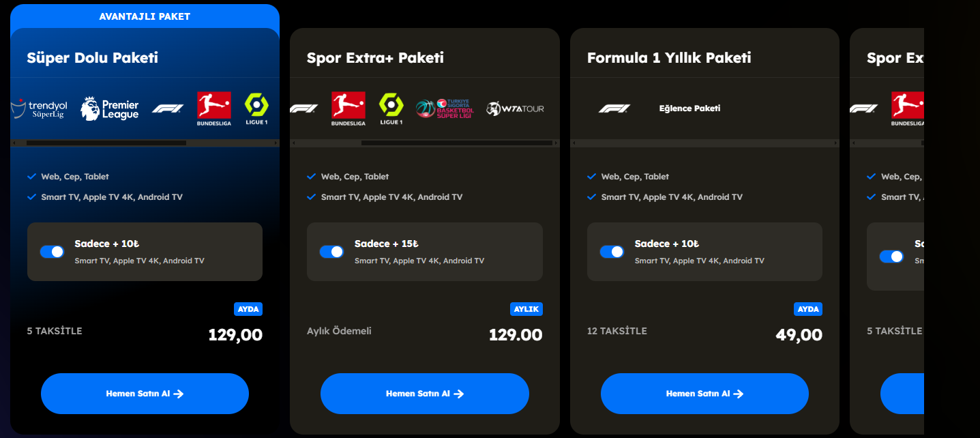Click right scroll arrow under Formula 1 logos
Viewport: 980px width, 438px height.
pos(835,143)
